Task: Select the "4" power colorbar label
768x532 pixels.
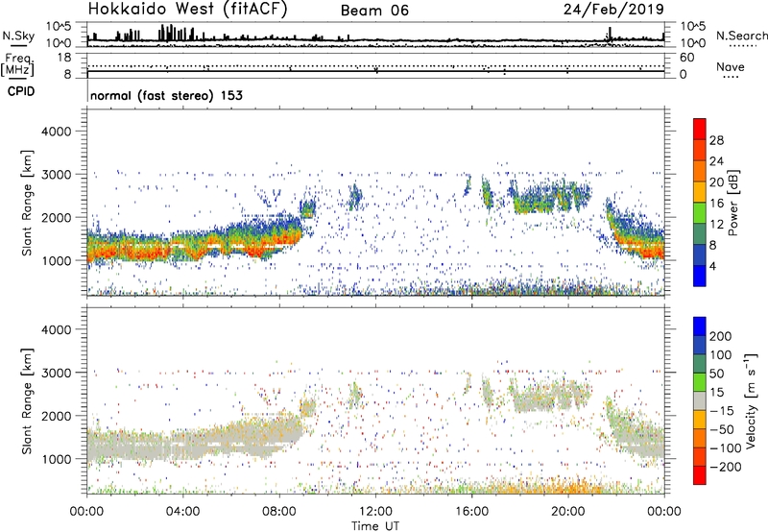Action: (713, 267)
